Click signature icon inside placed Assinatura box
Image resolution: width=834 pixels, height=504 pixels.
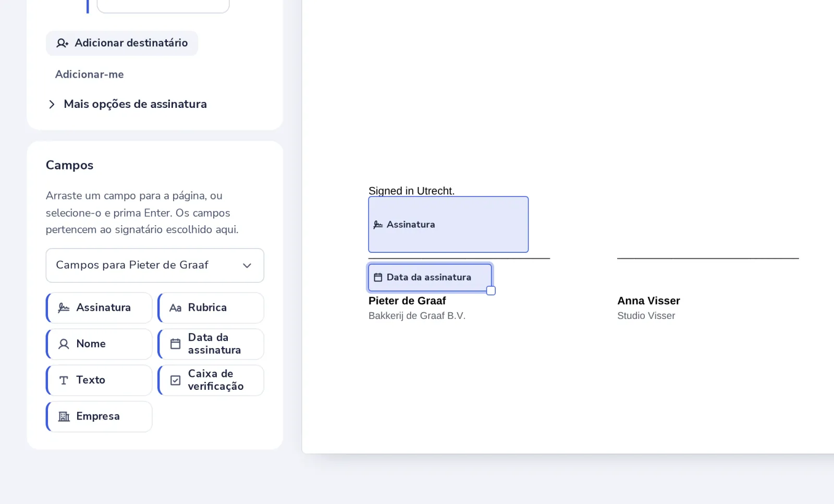378,225
